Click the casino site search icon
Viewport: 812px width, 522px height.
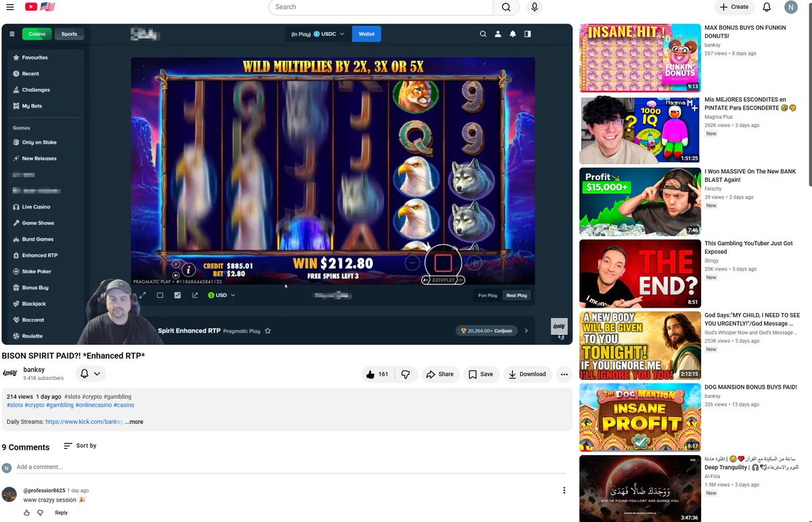(483, 34)
